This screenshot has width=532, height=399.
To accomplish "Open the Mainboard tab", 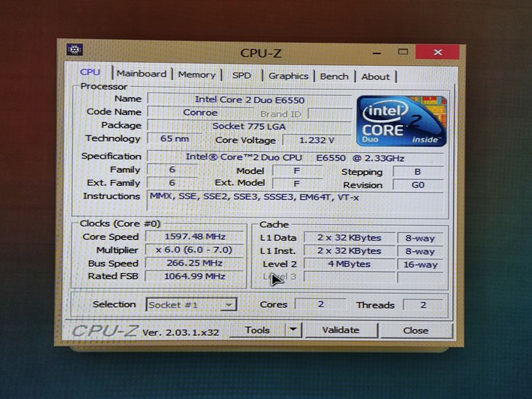I will click(141, 74).
